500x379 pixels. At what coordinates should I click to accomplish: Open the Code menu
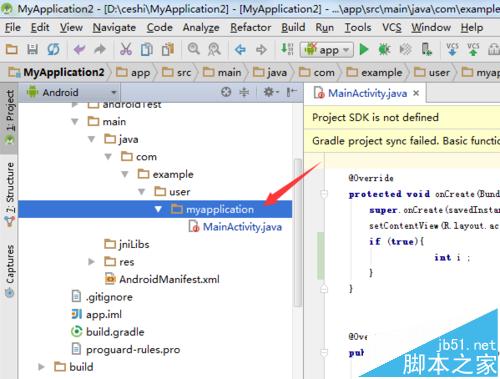(x=159, y=27)
